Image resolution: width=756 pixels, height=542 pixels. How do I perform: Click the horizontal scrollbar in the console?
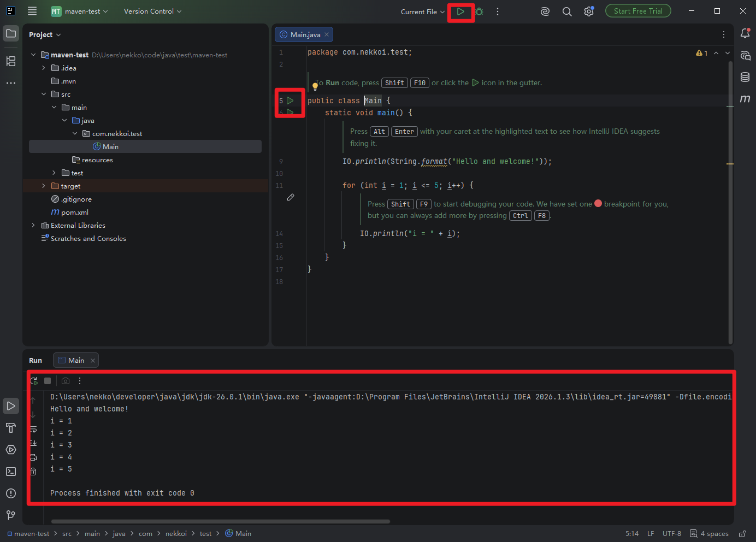click(x=221, y=521)
